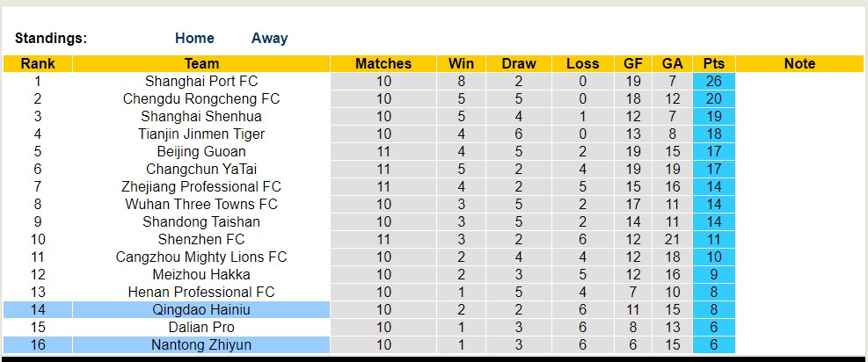Image resolution: width=868 pixels, height=362 pixels.
Task: Click the Rank column header
Action: (38, 63)
